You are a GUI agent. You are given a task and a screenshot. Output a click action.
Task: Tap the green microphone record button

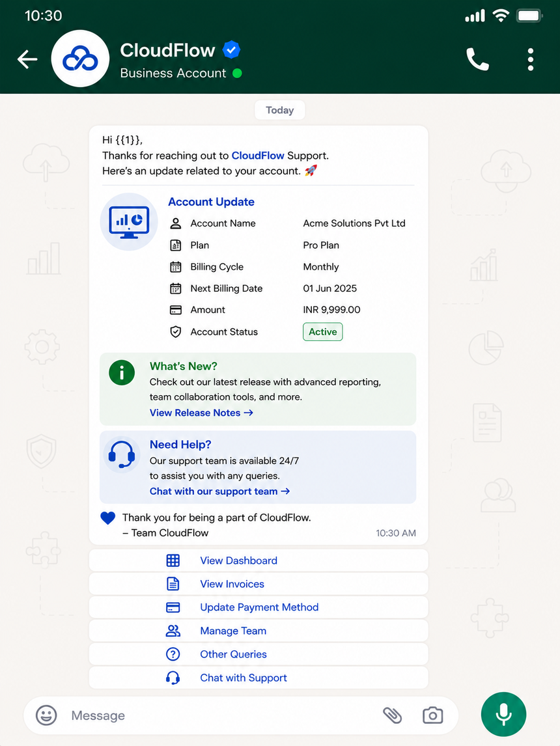point(503,714)
